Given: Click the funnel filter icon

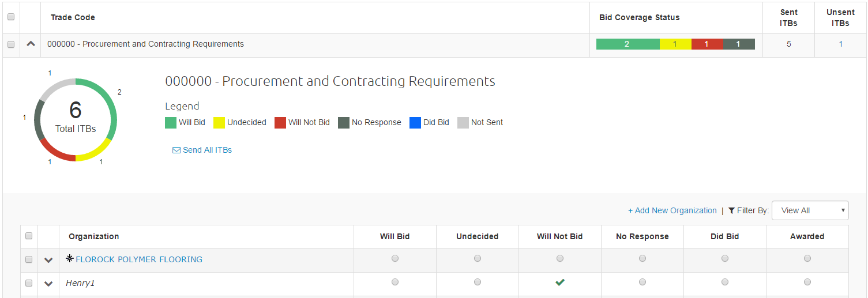Looking at the screenshot, I should pyautogui.click(x=731, y=210).
